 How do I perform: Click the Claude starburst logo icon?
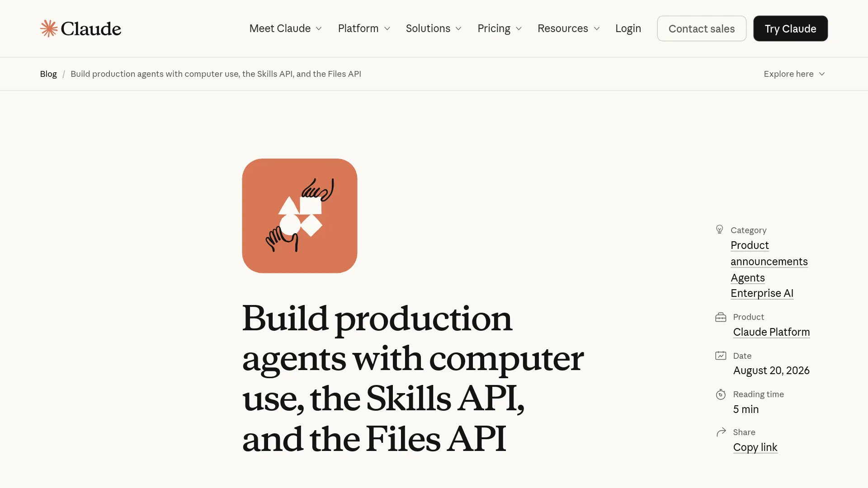(x=49, y=28)
